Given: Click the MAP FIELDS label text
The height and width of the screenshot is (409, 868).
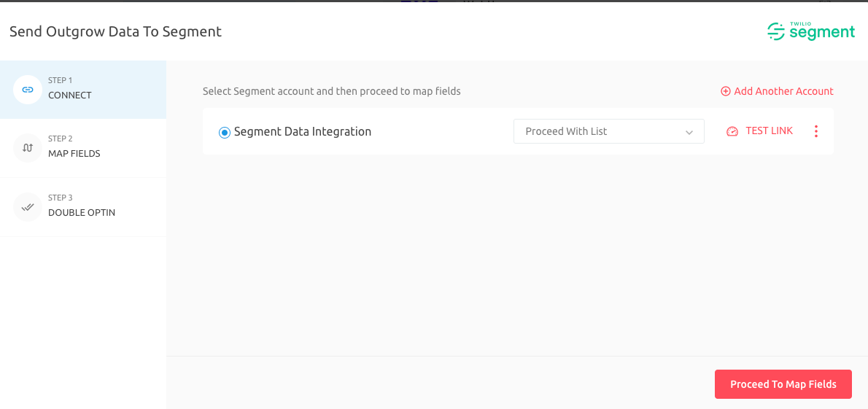Looking at the screenshot, I should (74, 154).
